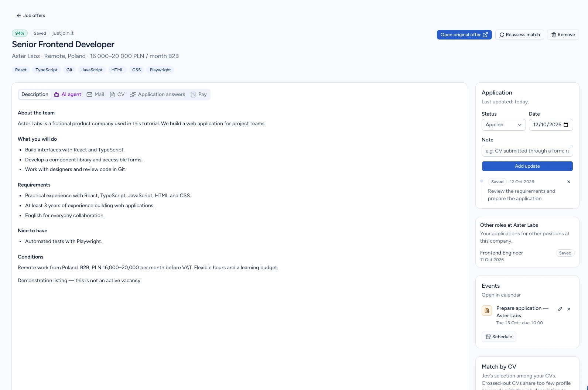The height and width of the screenshot is (390, 588).
Task: Click the Reassess match button
Action: pyautogui.click(x=520, y=35)
